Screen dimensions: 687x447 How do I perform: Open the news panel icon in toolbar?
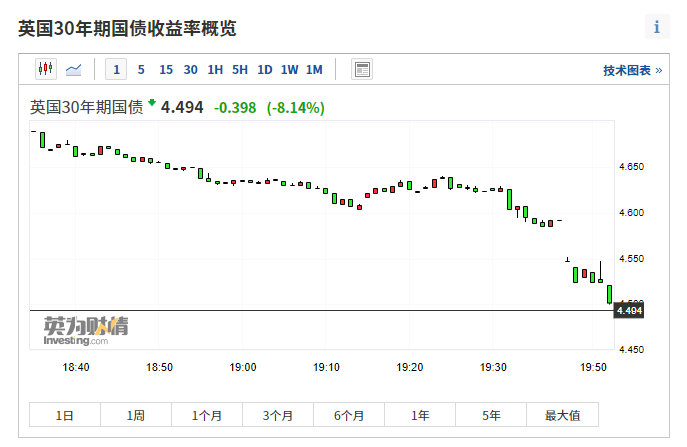362,69
